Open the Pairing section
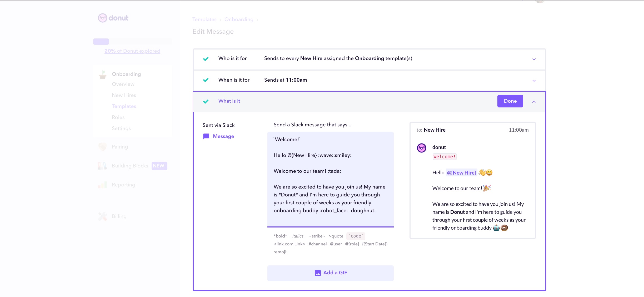Image resolution: width=644 pixels, height=297 pixels. pos(120,147)
